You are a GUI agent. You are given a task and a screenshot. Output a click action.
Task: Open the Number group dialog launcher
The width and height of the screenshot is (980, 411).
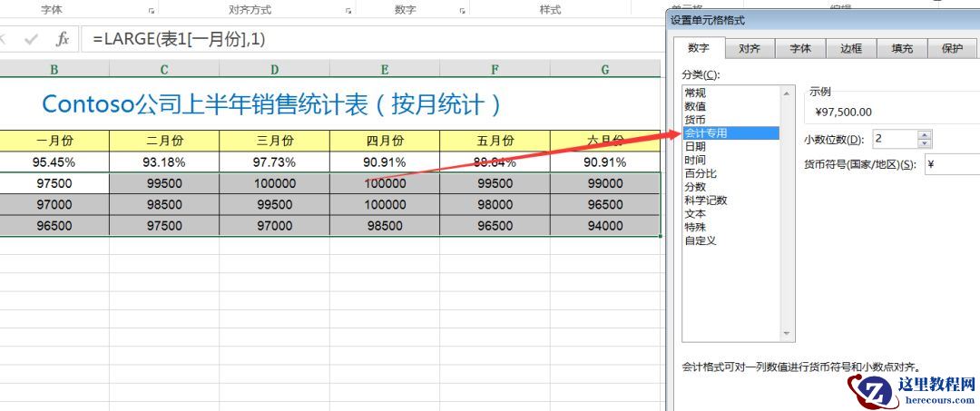[463, 11]
